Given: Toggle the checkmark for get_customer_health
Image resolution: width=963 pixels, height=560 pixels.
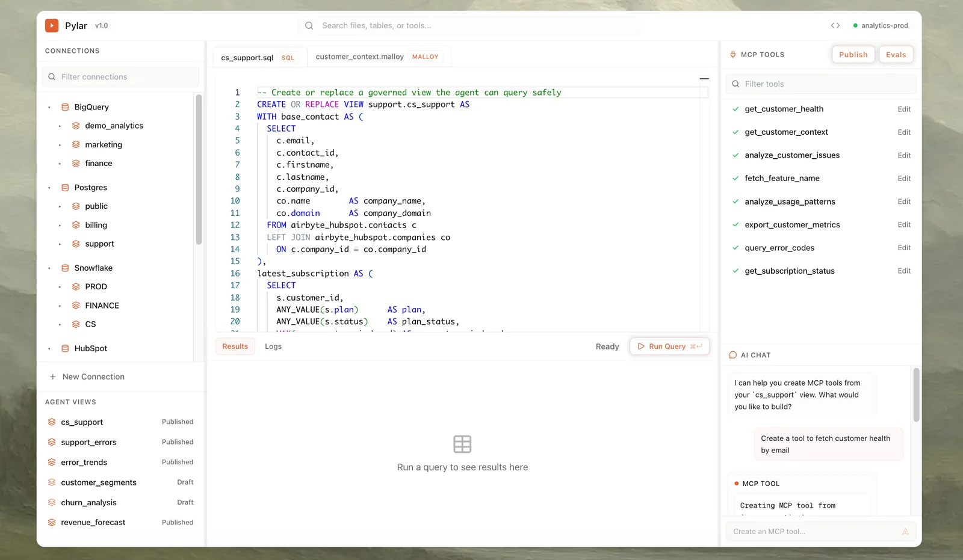Looking at the screenshot, I should [x=735, y=109].
